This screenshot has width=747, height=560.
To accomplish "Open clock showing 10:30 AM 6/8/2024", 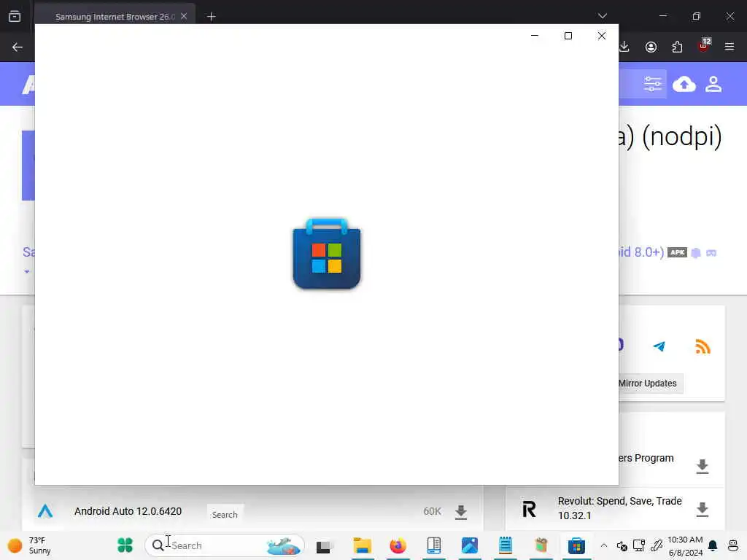I will click(685, 545).
